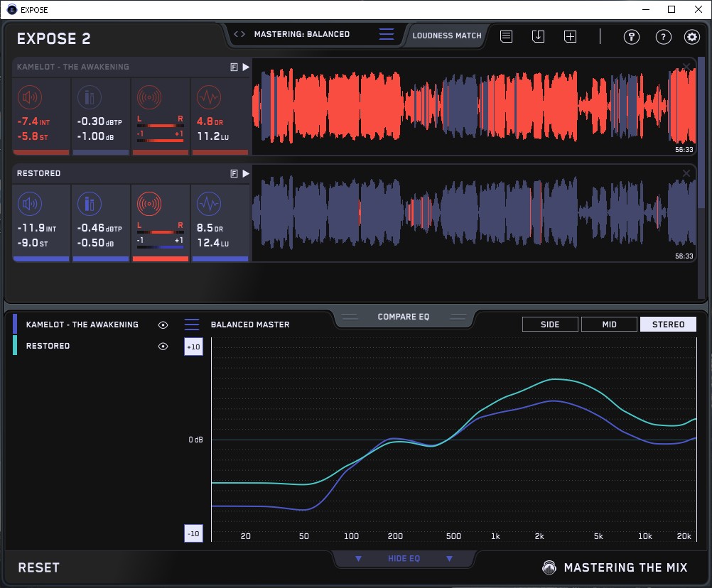This screenshot has width=712, height=588.
Task: Open the license key icon
Action: coord(631,37)
